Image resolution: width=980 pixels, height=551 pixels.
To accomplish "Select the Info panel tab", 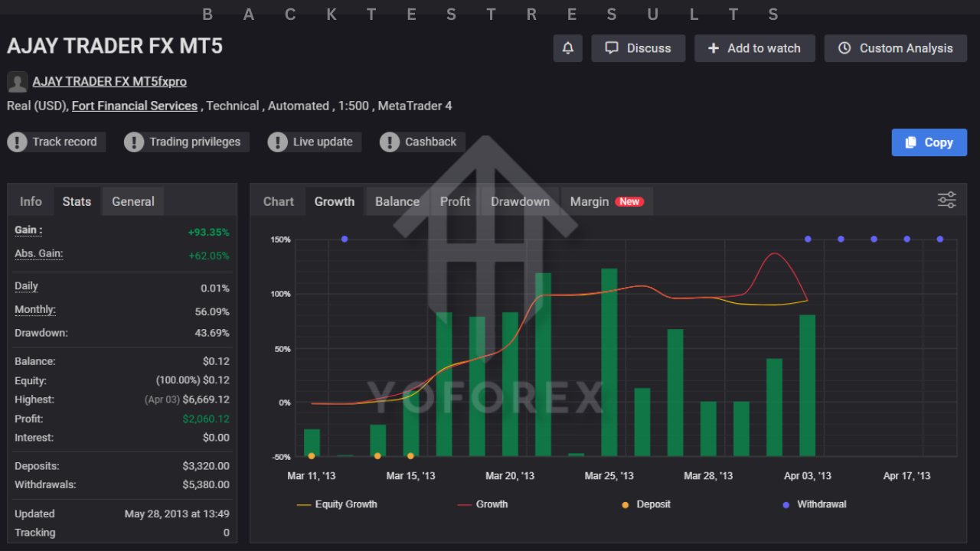I will (31, 202).
